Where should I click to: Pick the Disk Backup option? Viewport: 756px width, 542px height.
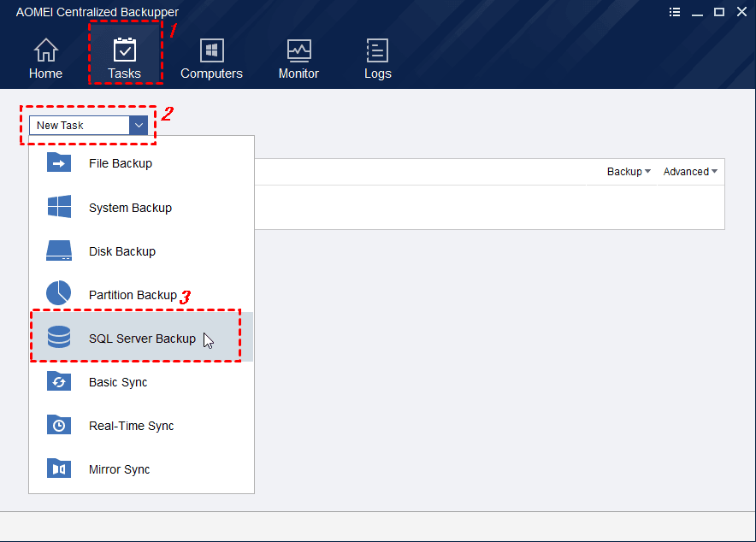coord(141,251)
